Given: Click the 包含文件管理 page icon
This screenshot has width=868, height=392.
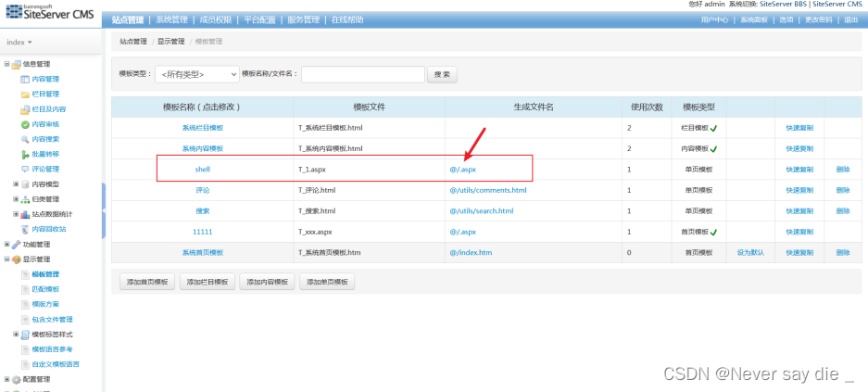Looking at the screenshot, I should pyautogui.click(x=25, y=320).
